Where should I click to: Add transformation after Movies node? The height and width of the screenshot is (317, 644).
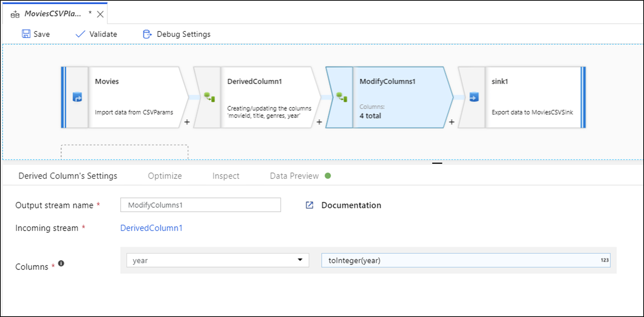pos(187,122)
